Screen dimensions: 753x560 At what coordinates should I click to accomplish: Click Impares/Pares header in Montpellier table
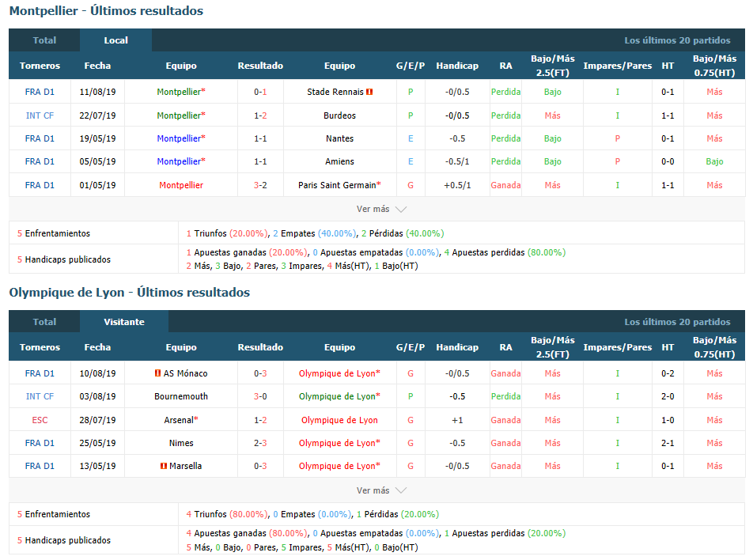click(x=618, y=66)
